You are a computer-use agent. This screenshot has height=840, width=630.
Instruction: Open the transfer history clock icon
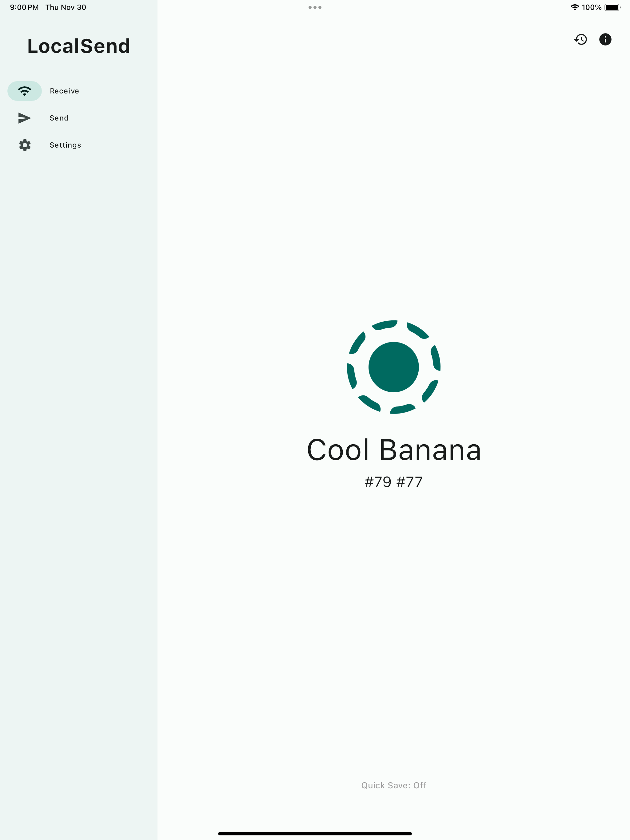point(580,39)
